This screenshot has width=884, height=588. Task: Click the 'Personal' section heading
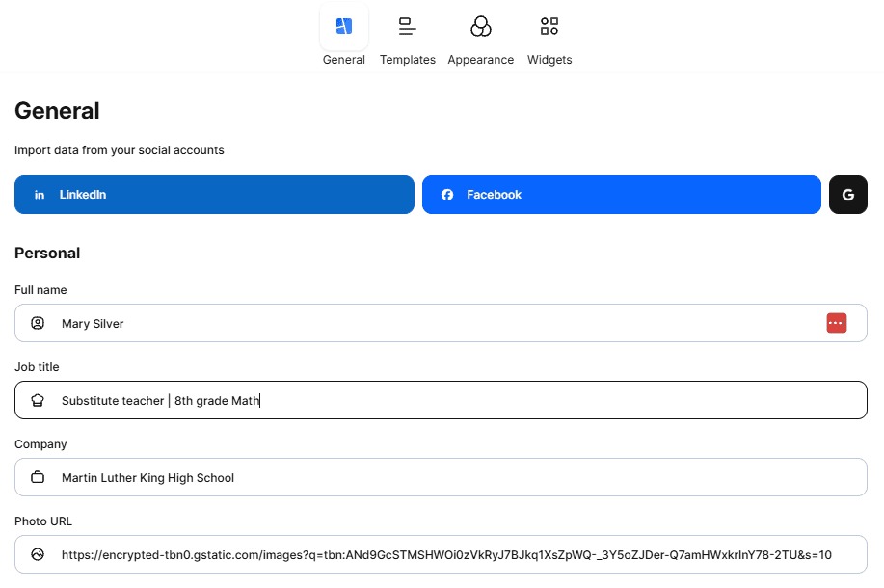(x=47, y=254)
